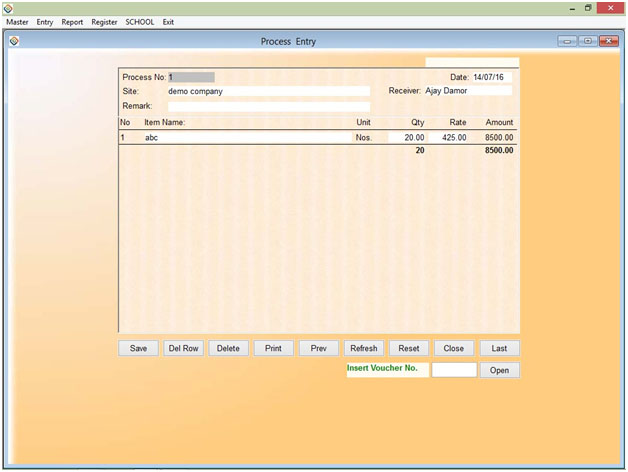Click the Delete button
Image resolution: width=628 pixels, height=472 pixels.
pos(228,349)
